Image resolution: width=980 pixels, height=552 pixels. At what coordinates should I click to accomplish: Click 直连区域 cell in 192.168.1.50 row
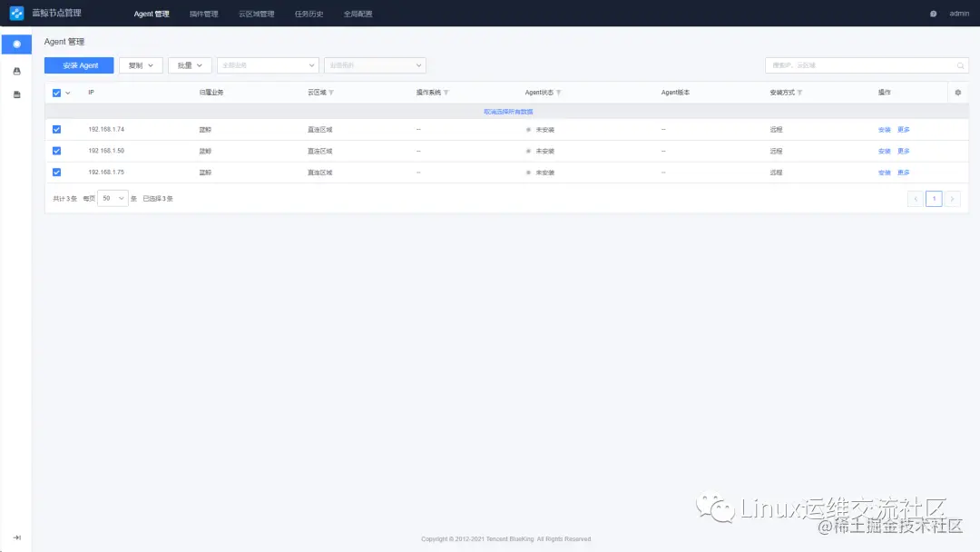320,152
